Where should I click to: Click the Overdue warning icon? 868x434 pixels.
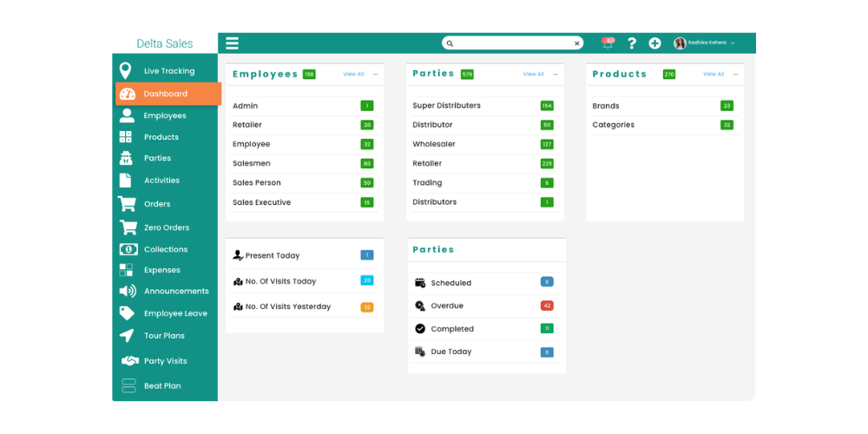point(420,306)
